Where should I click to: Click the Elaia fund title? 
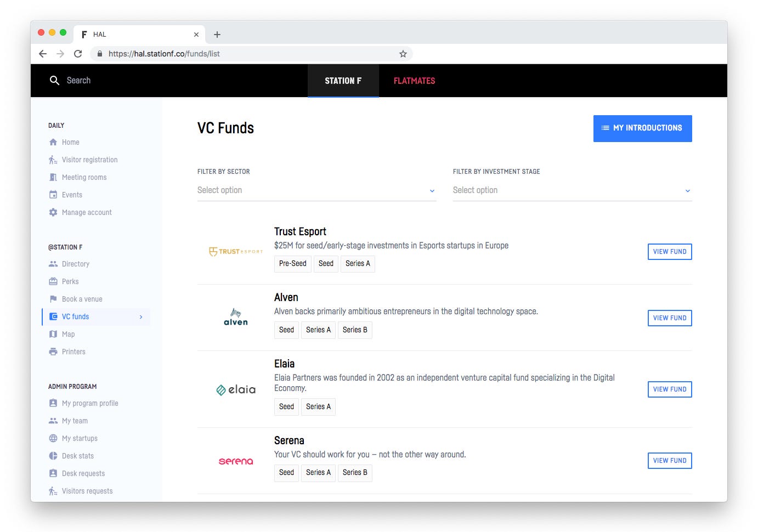(284, 364)
